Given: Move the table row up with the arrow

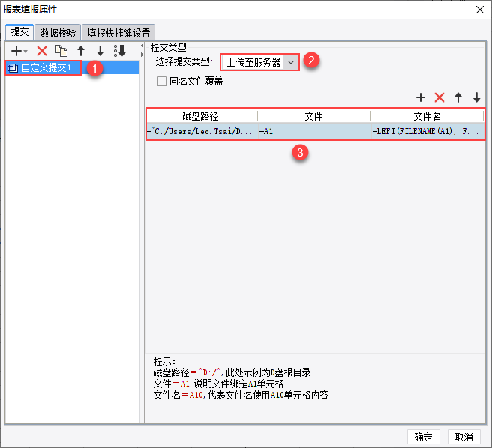Looking at the screenshot, I should pyautogui.click(x=458, y=97).
